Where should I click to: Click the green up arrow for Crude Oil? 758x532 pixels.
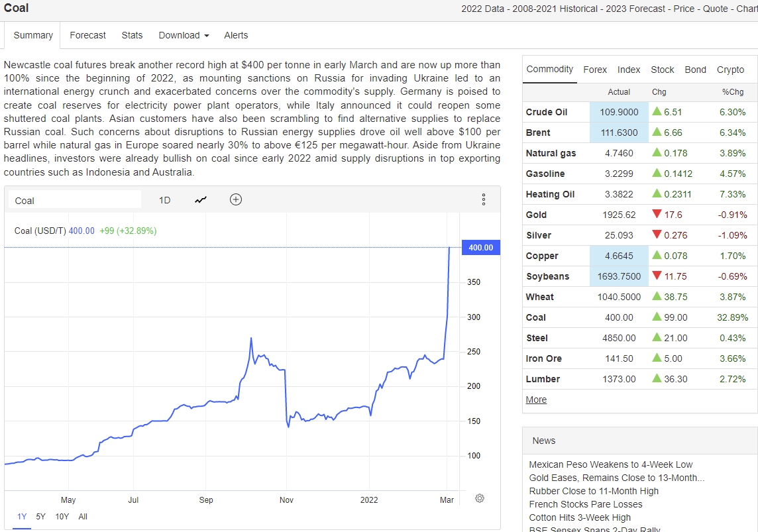click(657, 112)
